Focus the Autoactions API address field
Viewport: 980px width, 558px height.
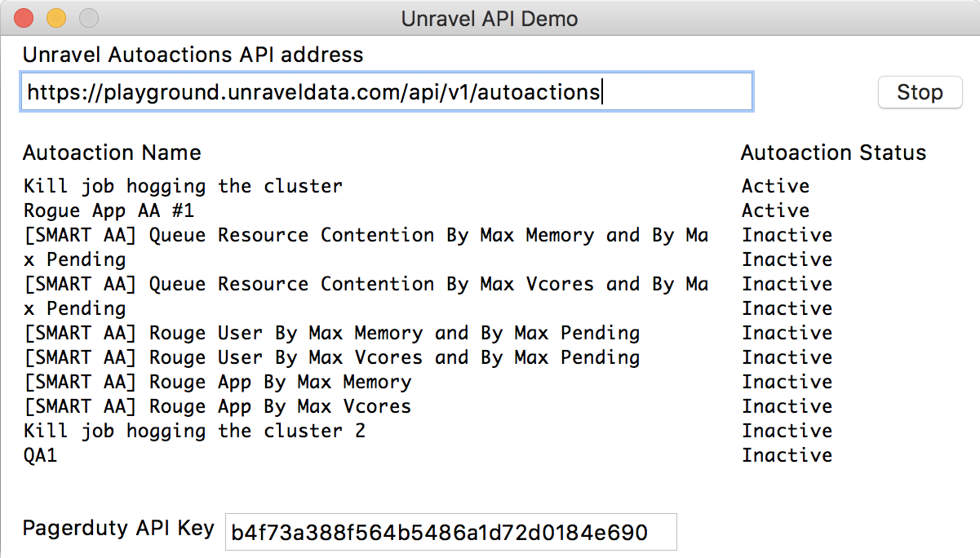pyautogui.click(x=386, y=92)
